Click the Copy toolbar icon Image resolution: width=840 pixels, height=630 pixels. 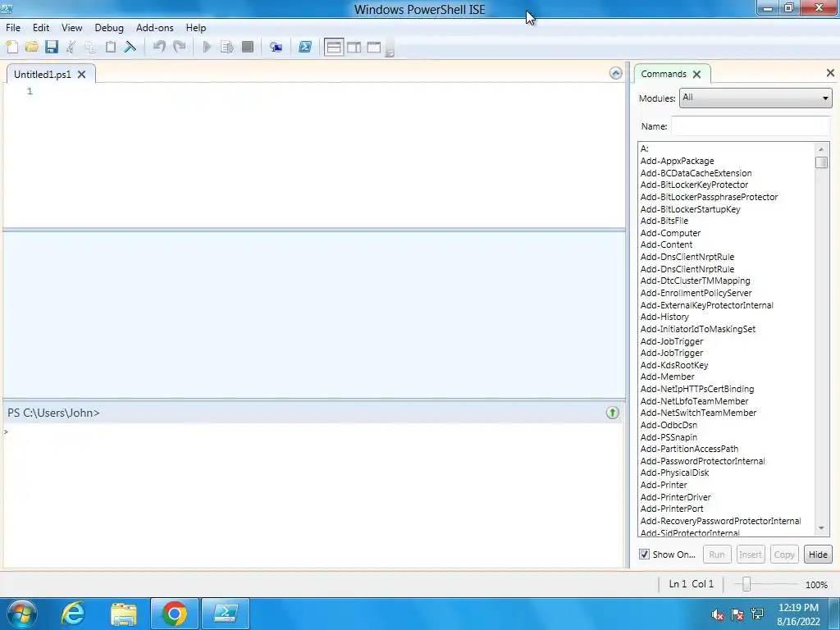[90, 47]
